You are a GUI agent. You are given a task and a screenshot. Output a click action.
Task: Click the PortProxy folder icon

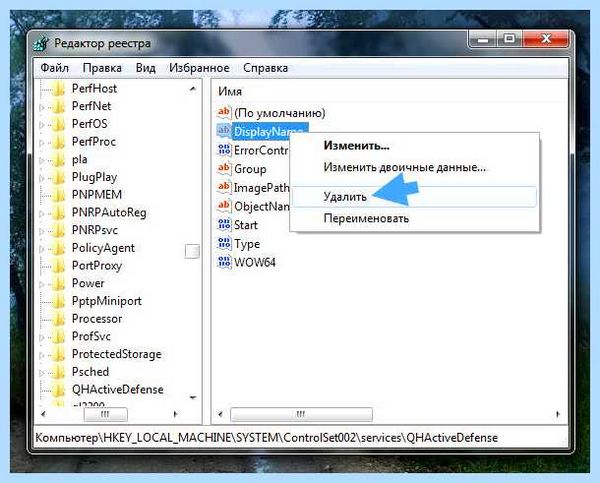point(59,265)
